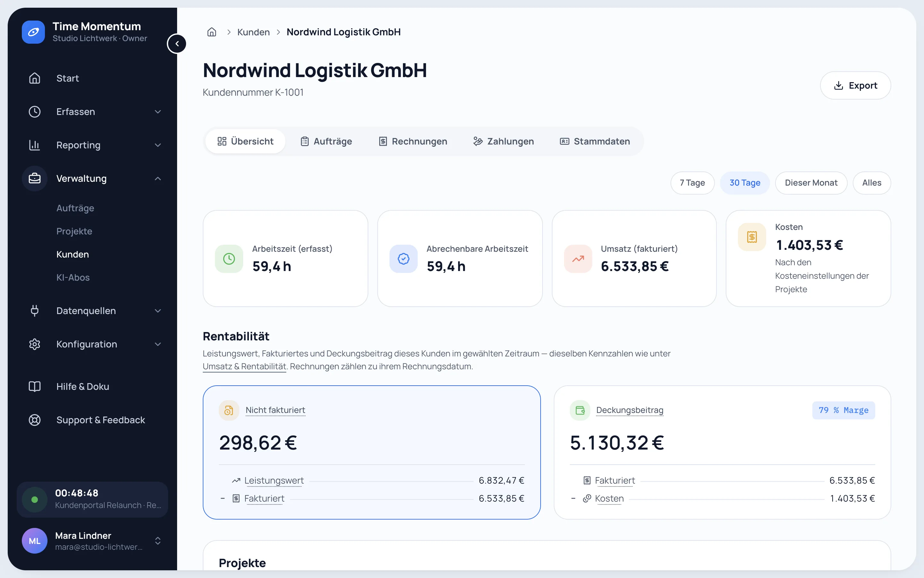Click the 79 % Marge badge
The height and width of the screenshot is (578, 924).
point(843,410)
